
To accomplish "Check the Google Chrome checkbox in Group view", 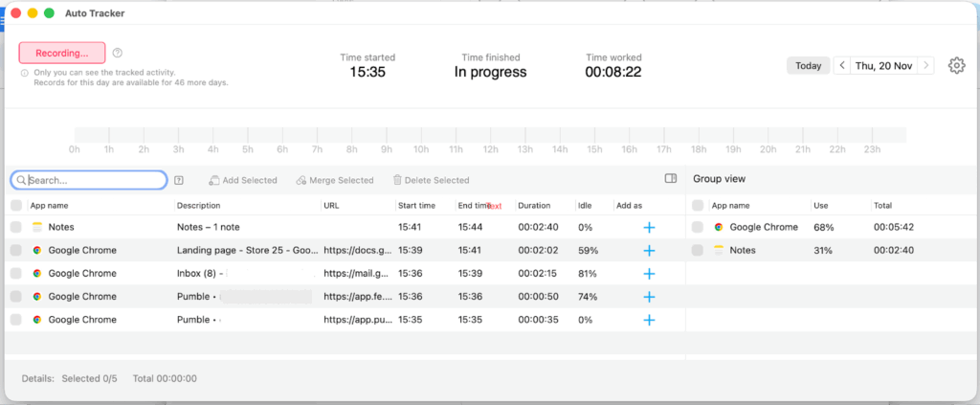I will (x=698, y=228).
